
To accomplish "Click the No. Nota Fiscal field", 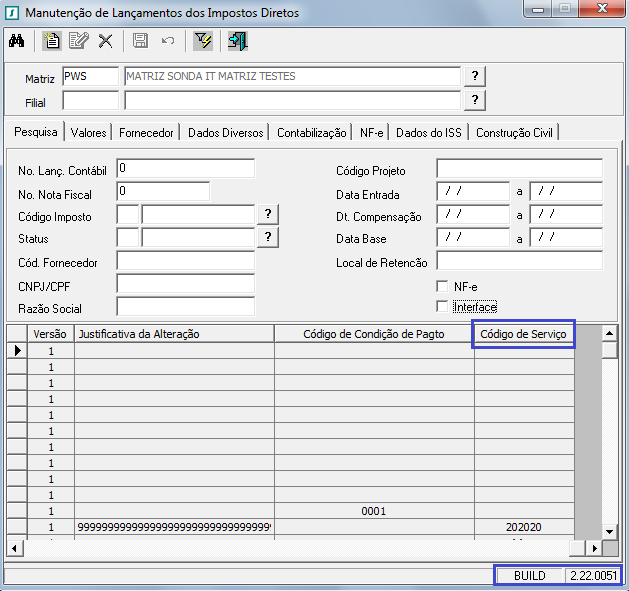I will [163, 191].
